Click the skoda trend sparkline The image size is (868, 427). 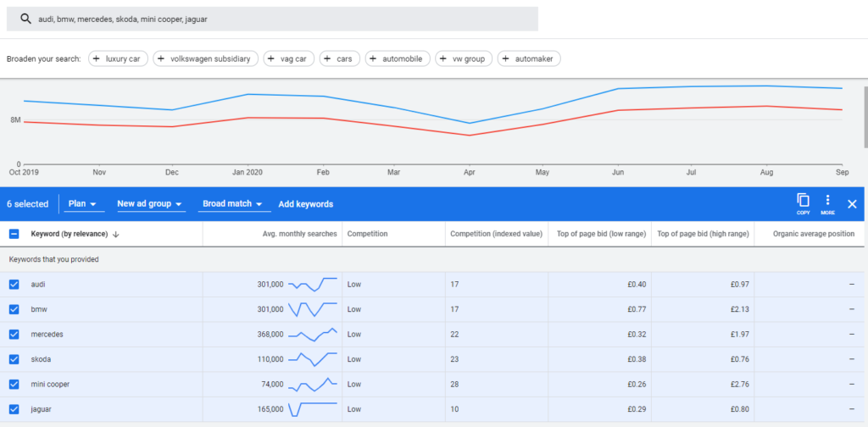[x=313, y=359]
